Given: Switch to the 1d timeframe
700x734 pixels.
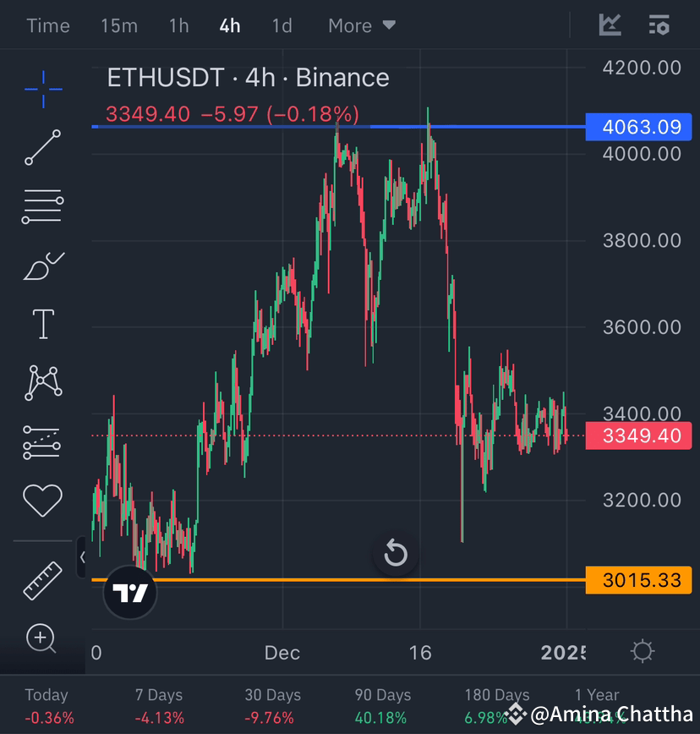Looking at the screenshot, I should tap(282, 25).
